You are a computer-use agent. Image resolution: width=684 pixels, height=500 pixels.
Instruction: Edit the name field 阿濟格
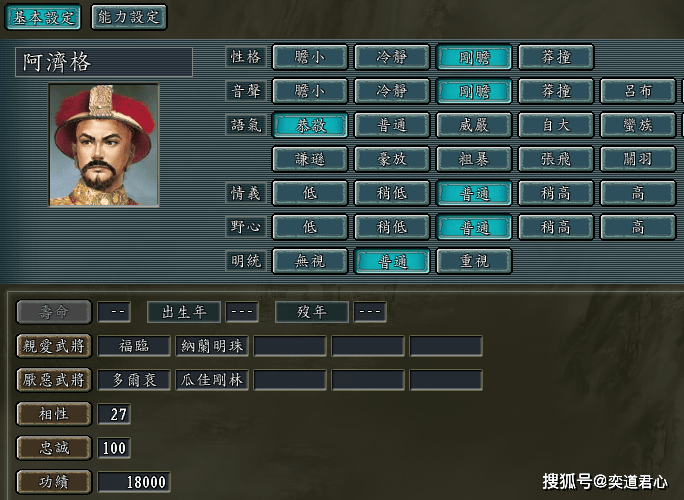[x=104, y=62]
